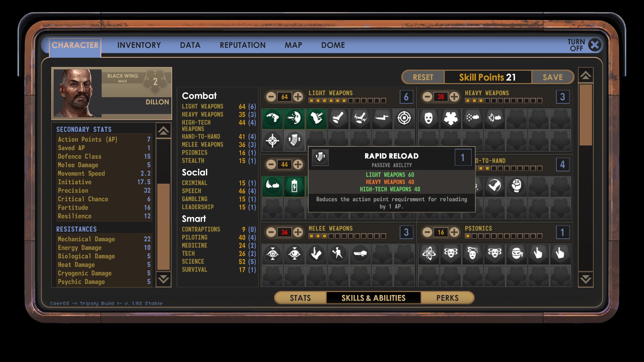Save skill point allocation
Image resolution: width=644 pixels, height=362 pixels.
tap(553, 77)
